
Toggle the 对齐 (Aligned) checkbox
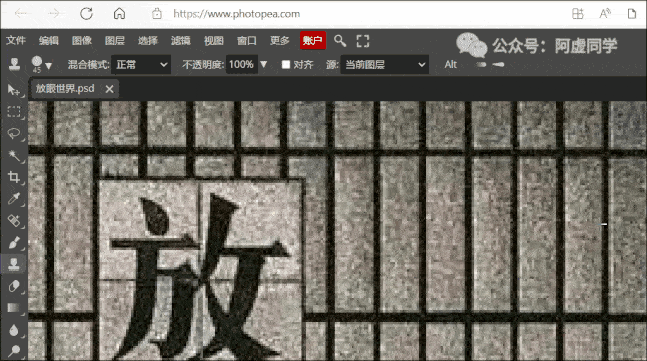(x=286, y=64)
